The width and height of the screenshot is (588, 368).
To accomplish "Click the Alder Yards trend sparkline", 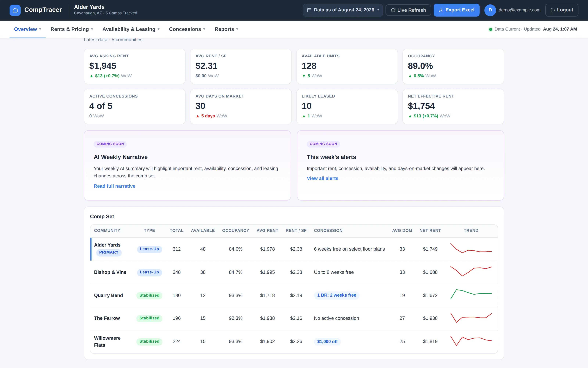I will coord(471,248).
